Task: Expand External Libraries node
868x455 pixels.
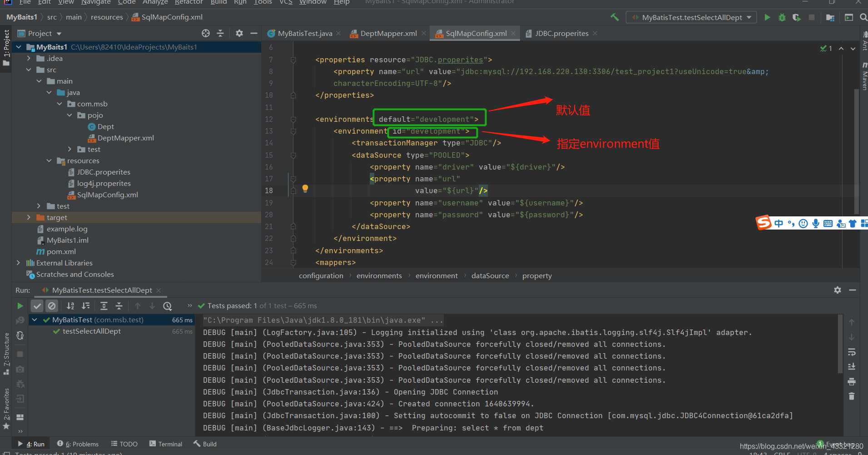Action: tap(18, 263)
